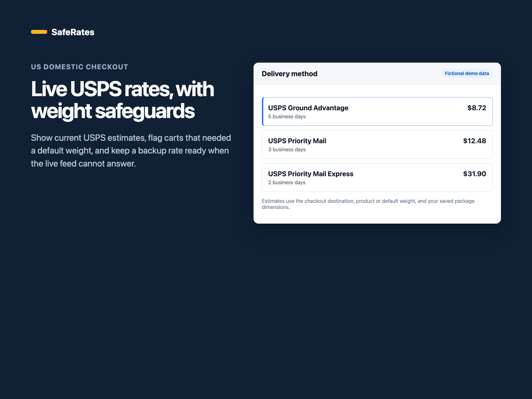532x399 pixels.
Task: Click the Delivery method heading
Action: 290,74
